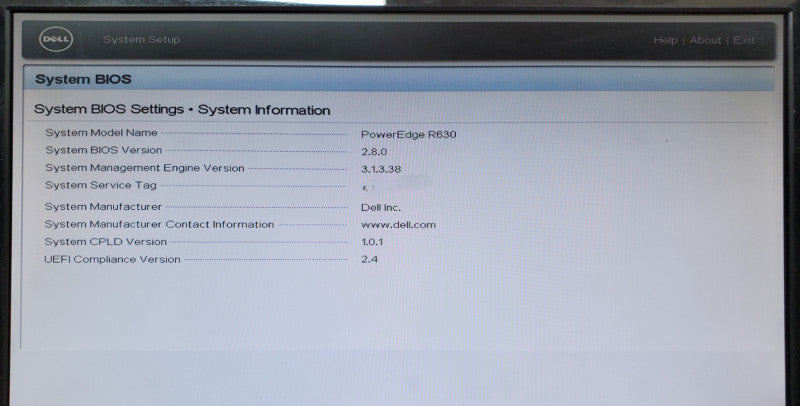Image resolution: width=800 pixels, height=406 pixels.
Task: Select the UEFI Compliance Version label
Action: pyautogui.click(x=112, y=259)
